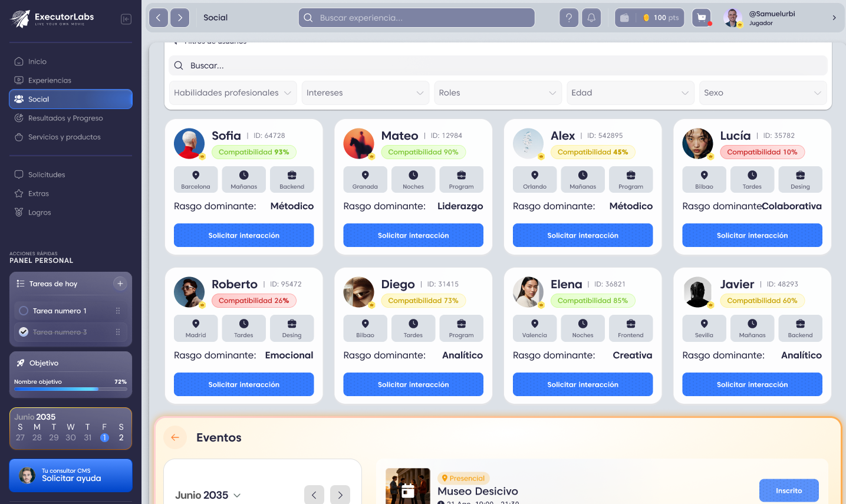Open the shopping cart icon
The image size is (846, 504).
(x=702, y=18)
